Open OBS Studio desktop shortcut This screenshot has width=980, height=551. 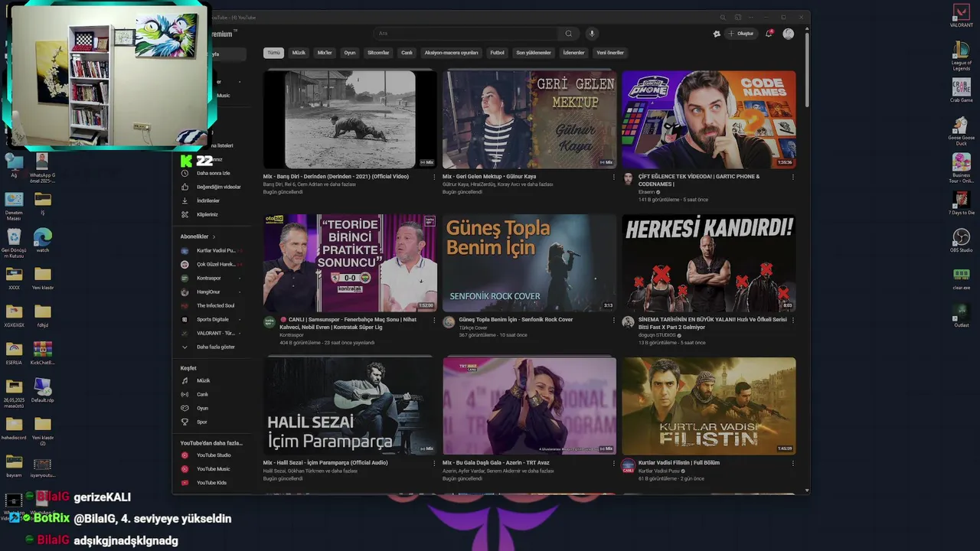(x=961, y=240)
